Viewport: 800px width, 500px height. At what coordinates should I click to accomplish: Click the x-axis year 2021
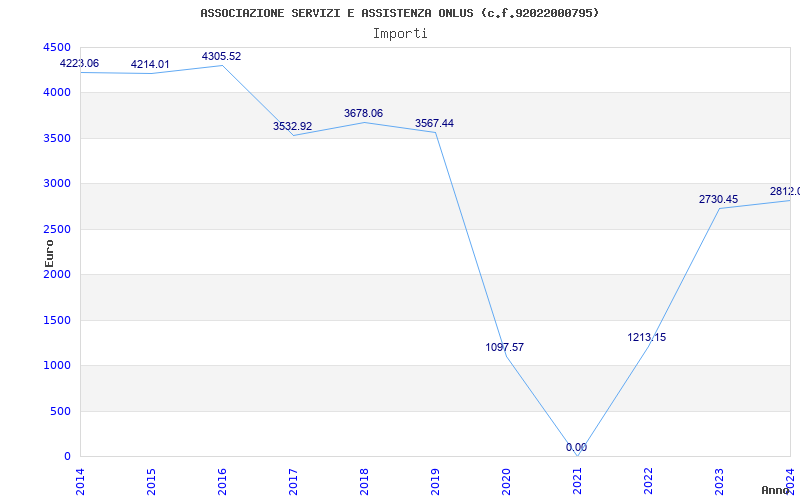[577, 482]
